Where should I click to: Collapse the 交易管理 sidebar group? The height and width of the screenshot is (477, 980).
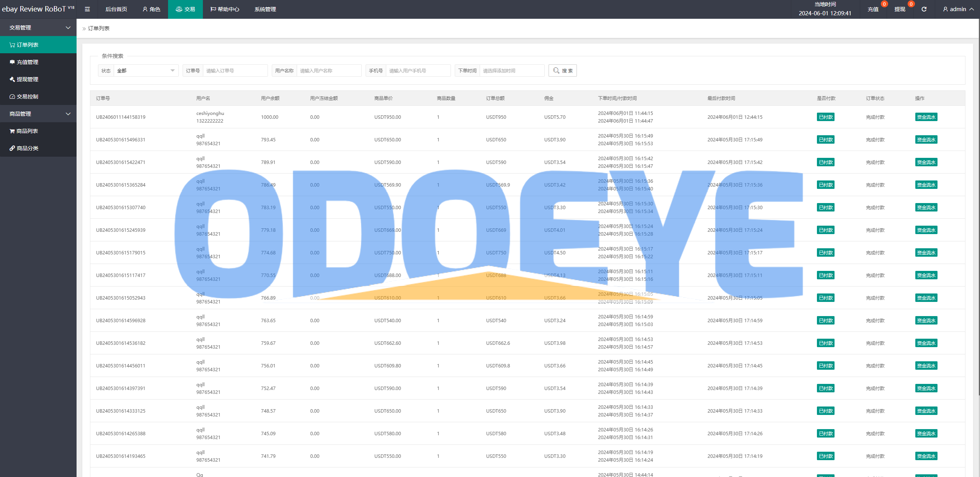tap(38, 28)
